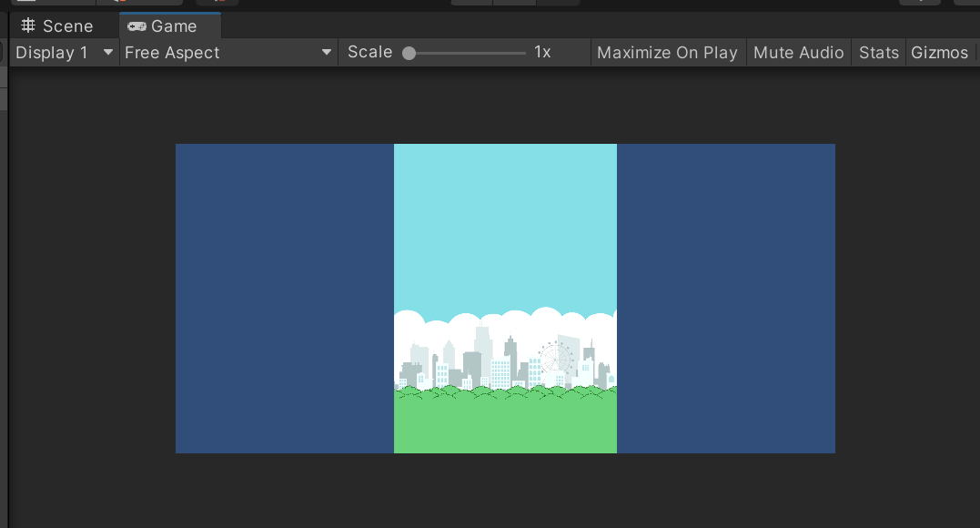Switch to the Scene tab
This screenshot has width=980, height=528.
point(57,26)
